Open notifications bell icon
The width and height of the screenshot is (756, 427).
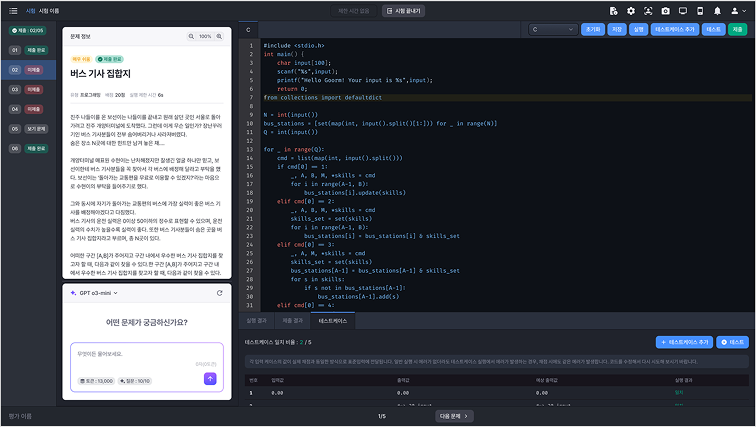point(717,10)
